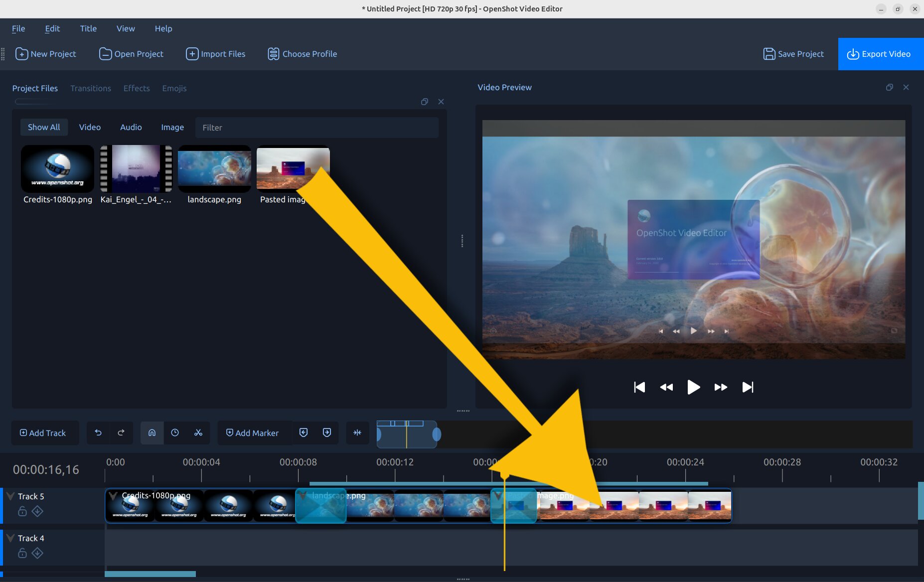Screen dimensions: 924x582
Task: Jump to the previous marker
Action: pyautogui.click(x=304, y=433)
